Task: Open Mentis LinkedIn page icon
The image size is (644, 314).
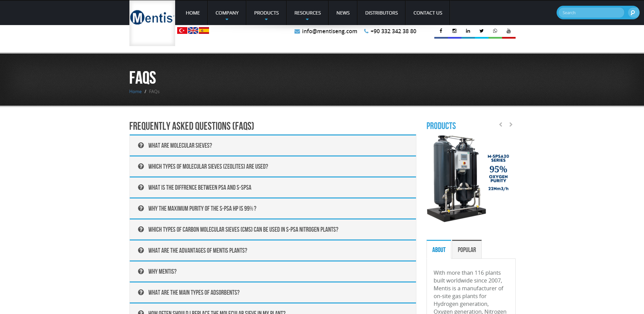Action: 468,31
